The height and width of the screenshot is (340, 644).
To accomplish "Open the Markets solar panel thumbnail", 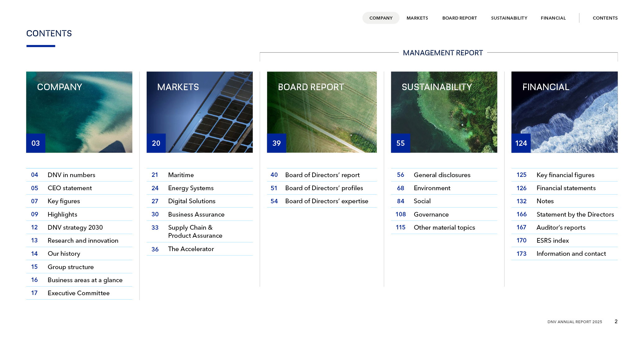I will click(x=199, y=112).
